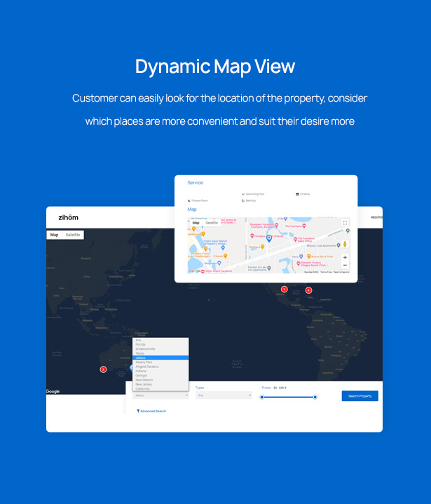This screenshot has width=431, height=504.
Task: Open the Advanced Search link
Action: [x=153, y=411]
